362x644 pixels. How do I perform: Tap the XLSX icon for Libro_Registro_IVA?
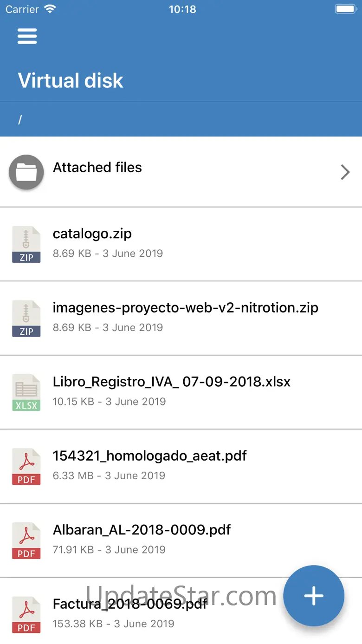26,393
